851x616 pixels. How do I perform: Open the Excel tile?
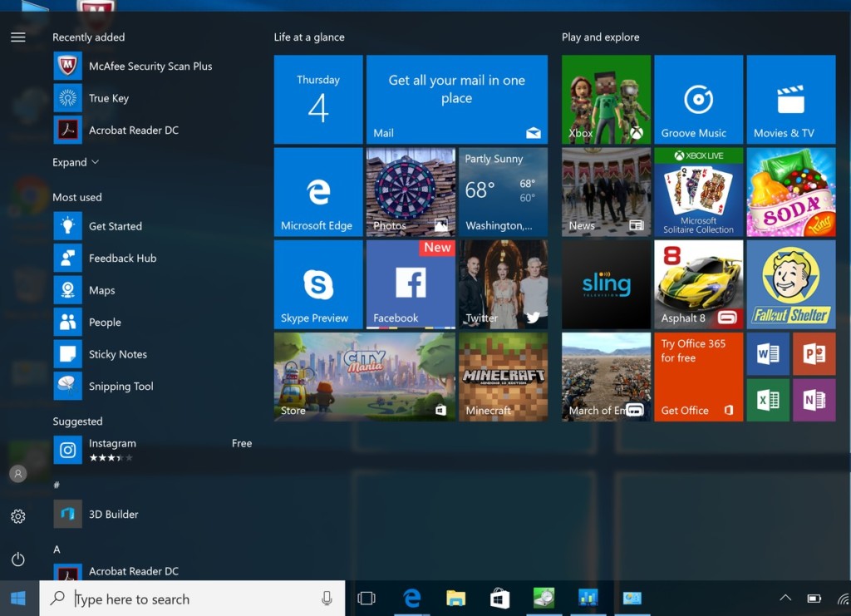[x=767, y=400]
